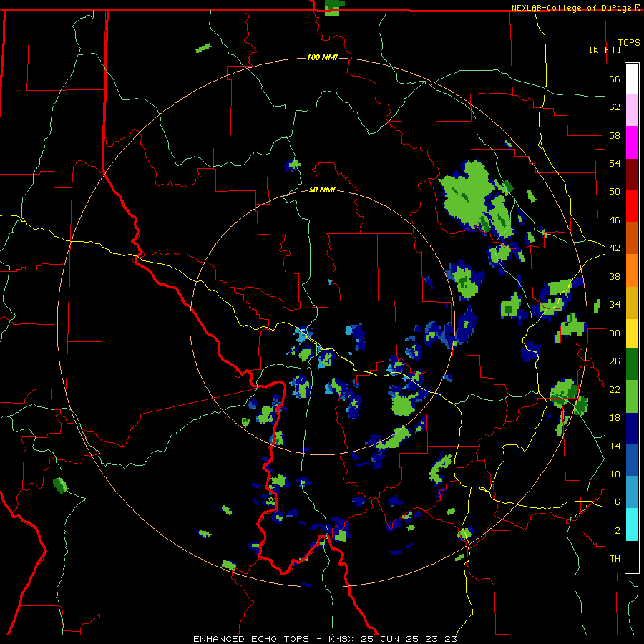Click the legend value "46"
This screenshot has height=644, width=644.
coord(615,220)
